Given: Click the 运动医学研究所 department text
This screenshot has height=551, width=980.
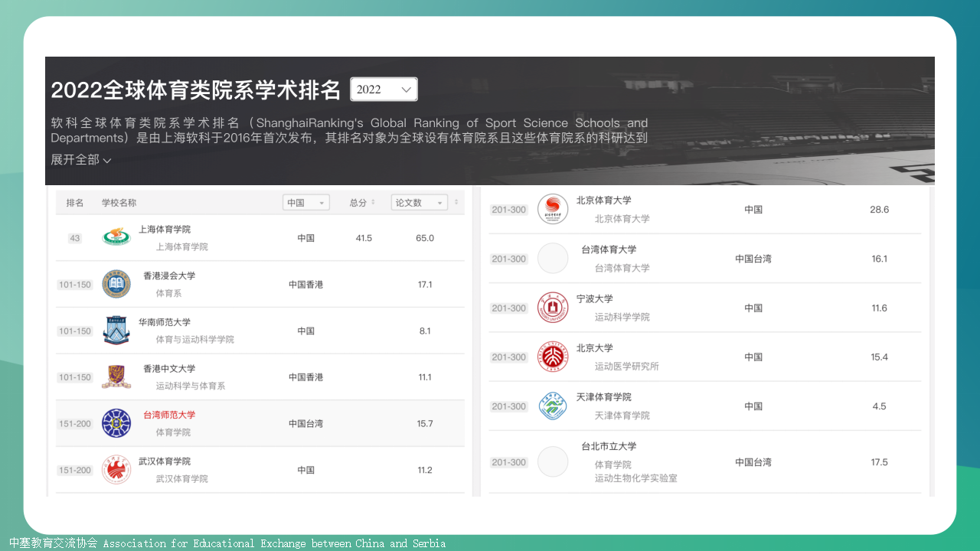Looking at the screenshot, I should pyautogui.click(x=627, y=366).
